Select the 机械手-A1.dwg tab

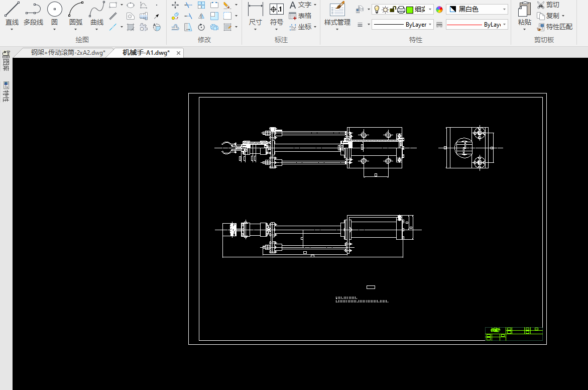click(x=146, y=53)
